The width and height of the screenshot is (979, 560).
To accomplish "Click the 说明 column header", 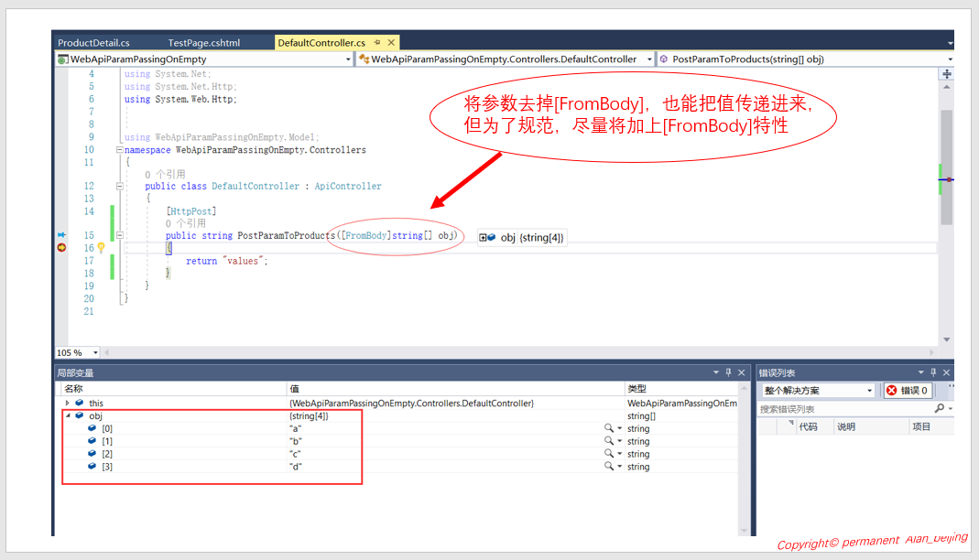I will 846,427.
